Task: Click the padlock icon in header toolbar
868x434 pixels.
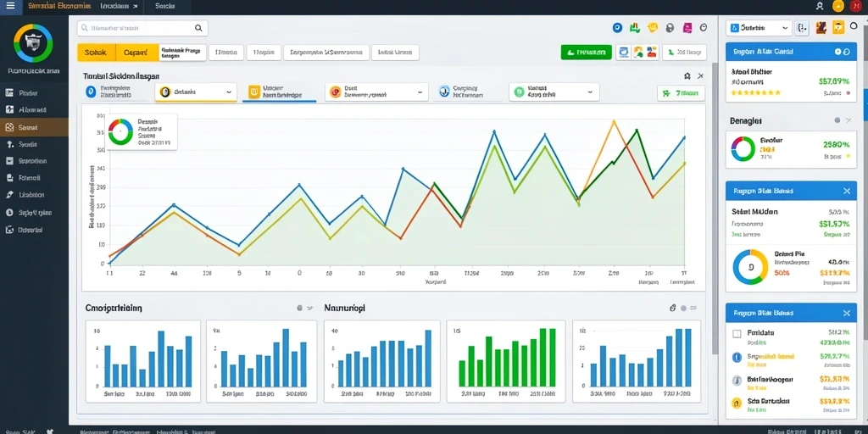Action: (x=670, y=28)
